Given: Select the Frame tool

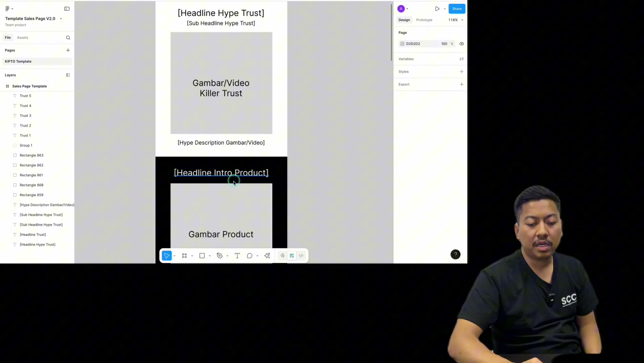Looking at the screenshot, I should point(184,256).
